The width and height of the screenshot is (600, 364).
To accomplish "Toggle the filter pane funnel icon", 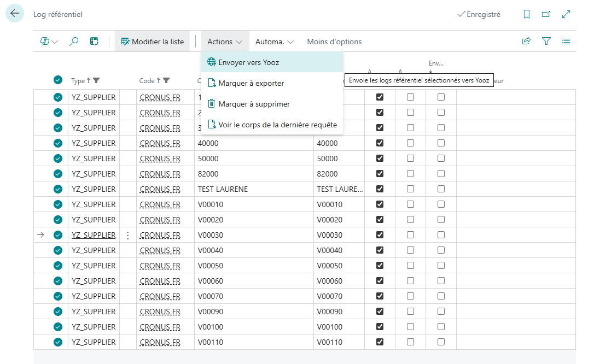I will (546, 42).
